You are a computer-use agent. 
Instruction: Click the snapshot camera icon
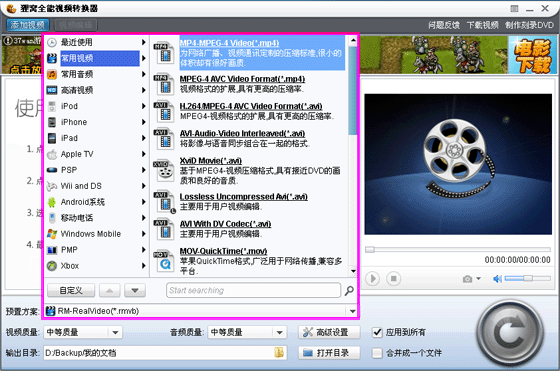pos(468,279)
